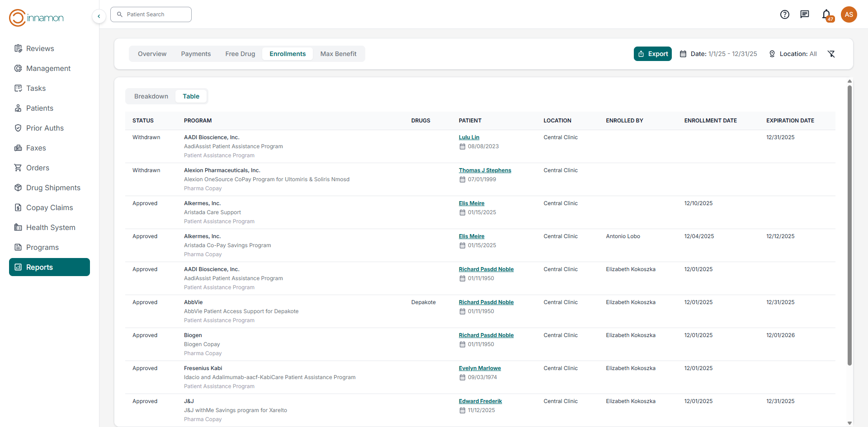Open notifications bell with 47 badge
Image resolution: width=868 pixels, height=427 pixels.
pyautogui.click(x=826, y=14)
